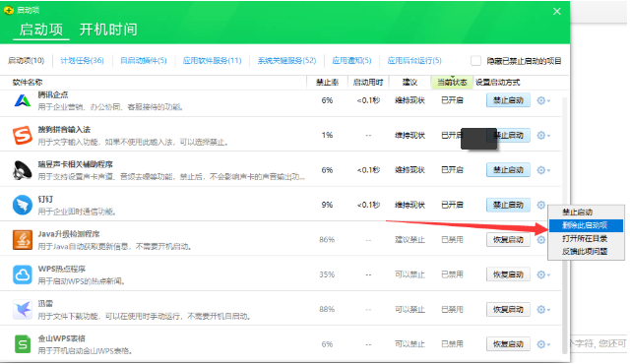Select the 钉钉 name text
The height and width of the screenshot is (364, 630).
tap(45, 199)
